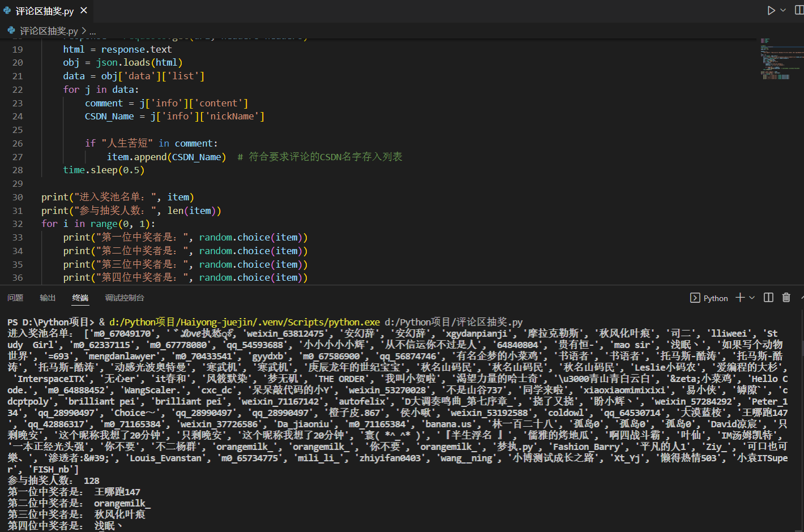The height and width of the screenshot is (532, 804).
Task: Click 'item.append(CSDN_Name)' on line 27
Action: point(166,157)
